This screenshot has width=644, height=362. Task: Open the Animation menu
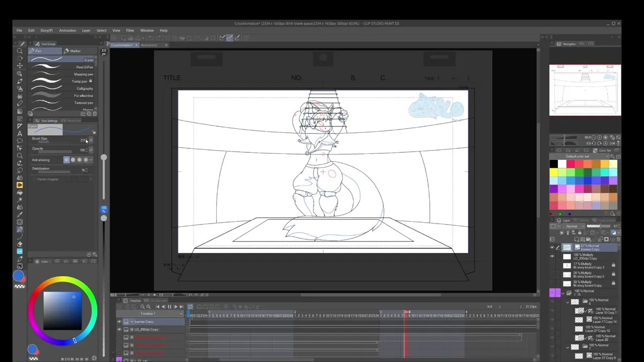point(67,30)
